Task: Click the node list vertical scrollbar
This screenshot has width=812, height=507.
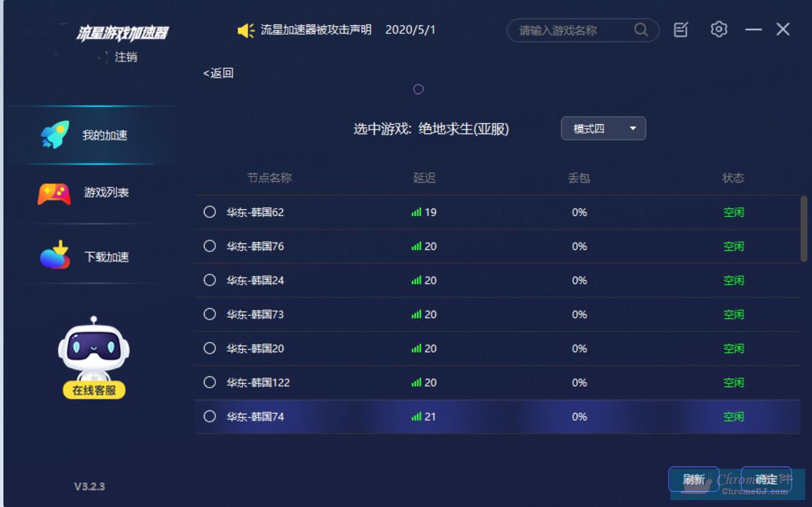Action: pyautogui.click(x=804, y=228)
